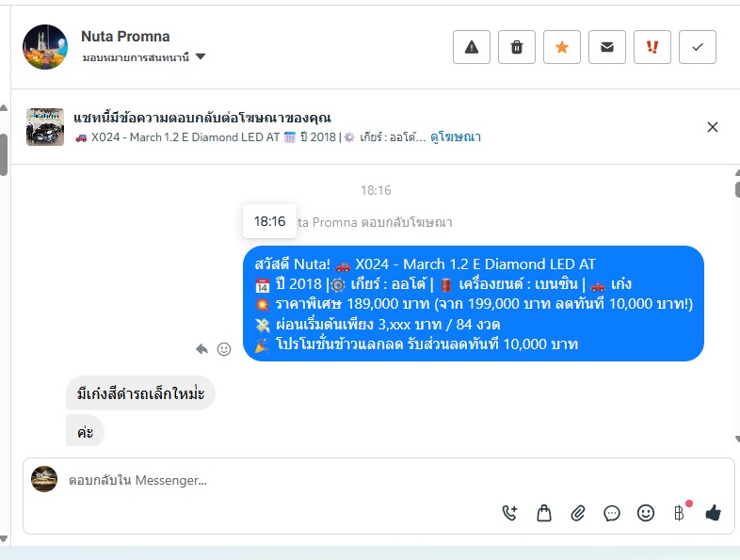740x560 pixels.
Task: Open the shopping bag order icon
Action: pos(544,513)
